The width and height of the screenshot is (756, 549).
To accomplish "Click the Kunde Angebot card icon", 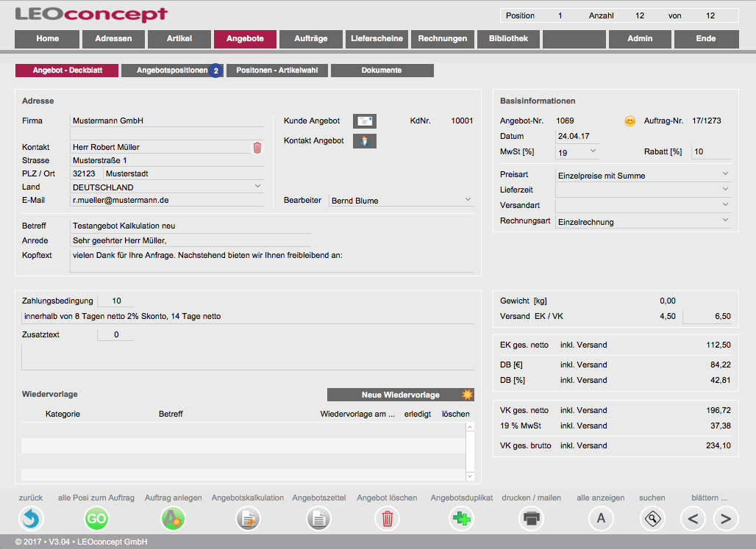I will click(364, 121).
